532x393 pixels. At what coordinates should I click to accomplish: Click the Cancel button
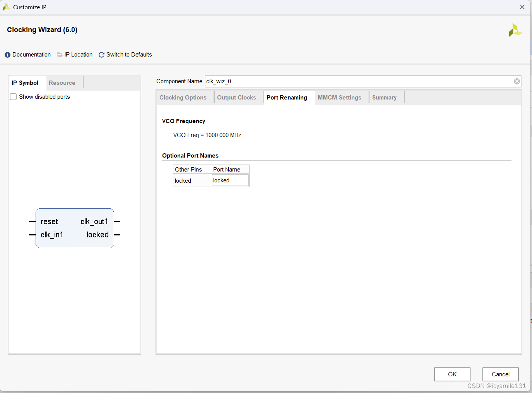point(501,374)
